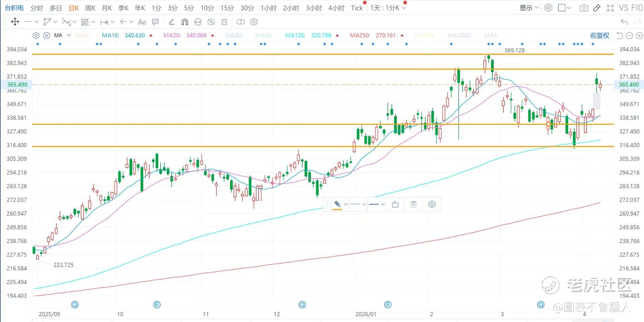
Task: Toggle MA30 line visibility
Action: click(x=234, y=35)
